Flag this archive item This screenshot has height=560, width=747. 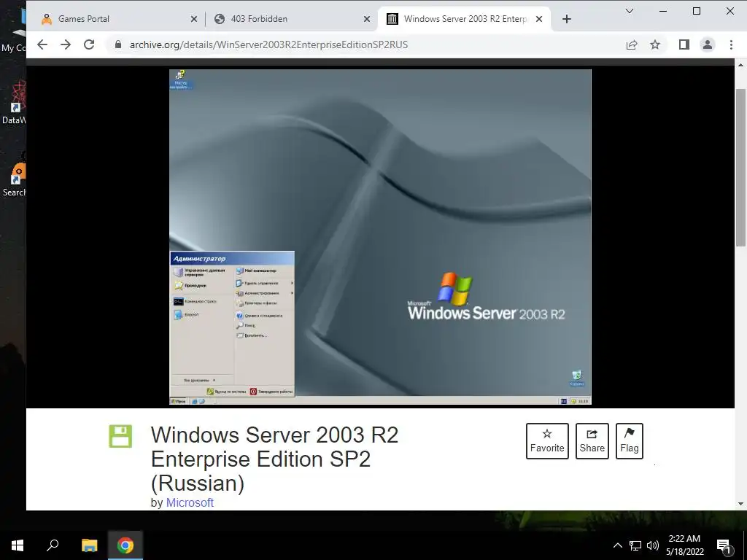630,441
